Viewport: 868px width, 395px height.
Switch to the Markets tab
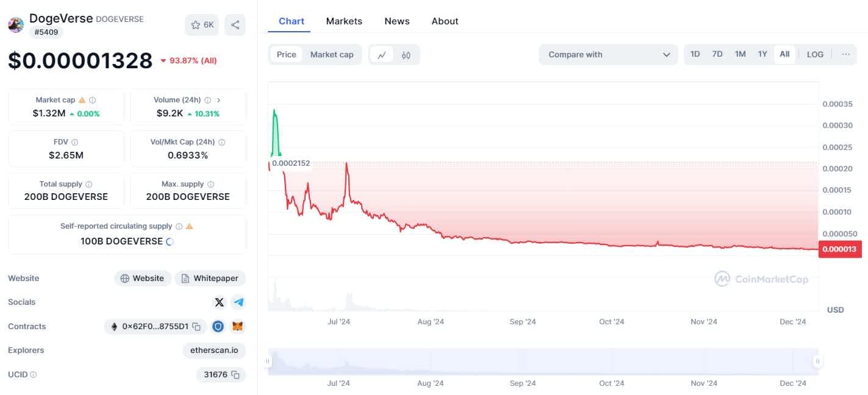[x=344, y=21]
